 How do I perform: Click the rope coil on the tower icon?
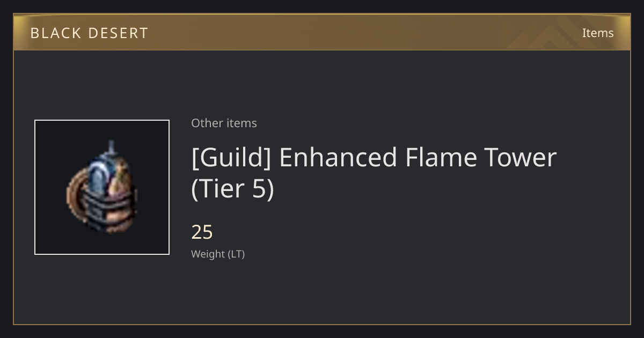tap(76, 193)
